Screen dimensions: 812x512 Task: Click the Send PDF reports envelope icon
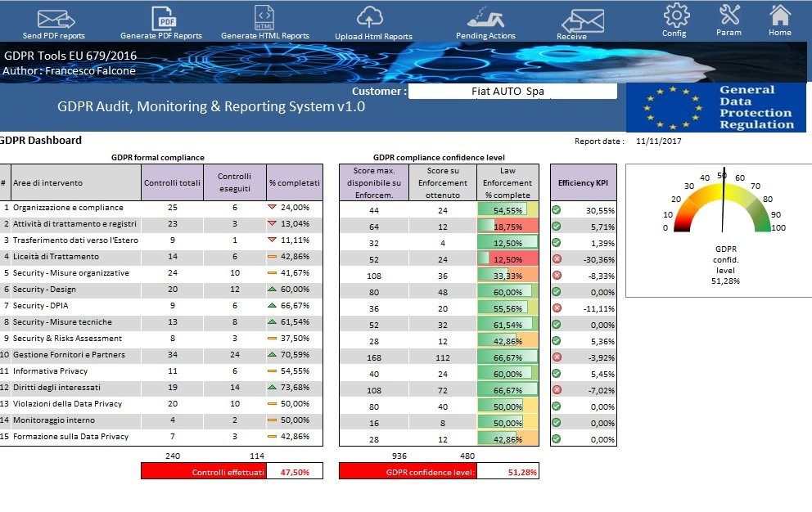click(x=56, y=19)
